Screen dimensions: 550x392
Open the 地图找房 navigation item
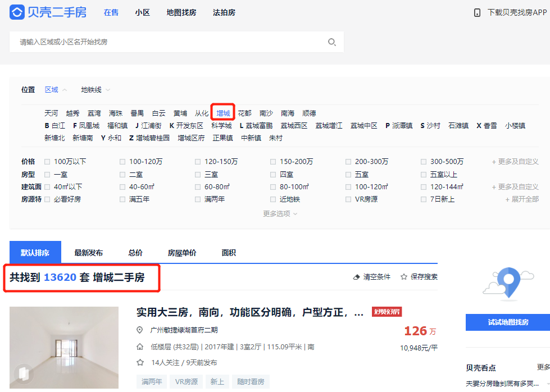pos(181,12)
